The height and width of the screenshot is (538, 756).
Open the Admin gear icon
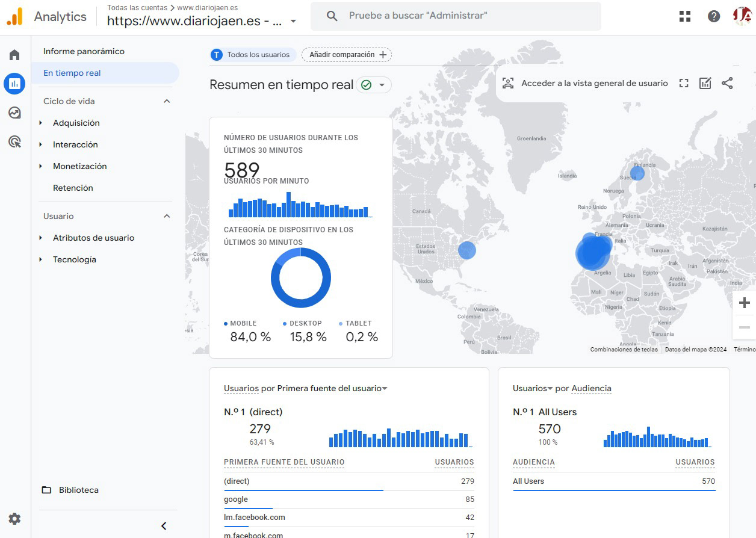click(14, 519)
